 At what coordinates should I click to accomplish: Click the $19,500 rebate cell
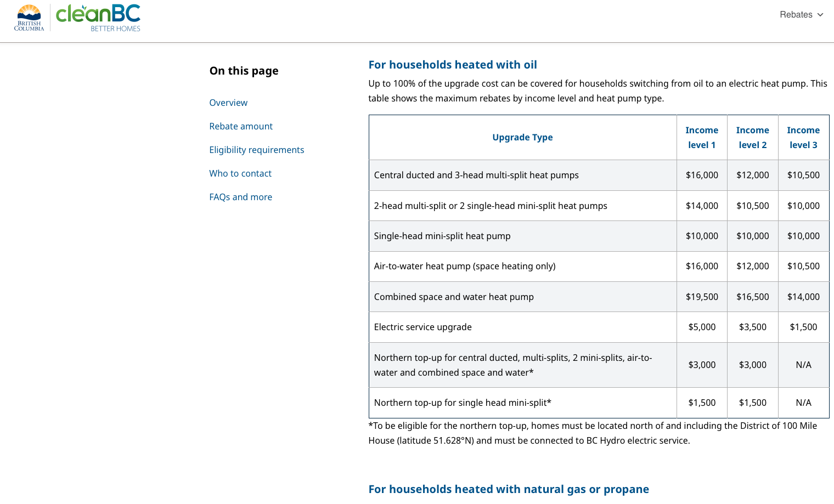702,297
